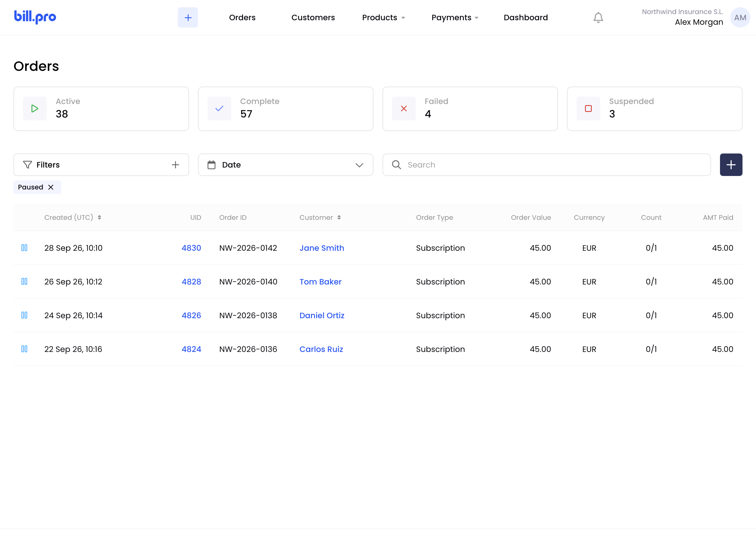
Task: Open customer Jane Smith link
Action: click(322, 248)
